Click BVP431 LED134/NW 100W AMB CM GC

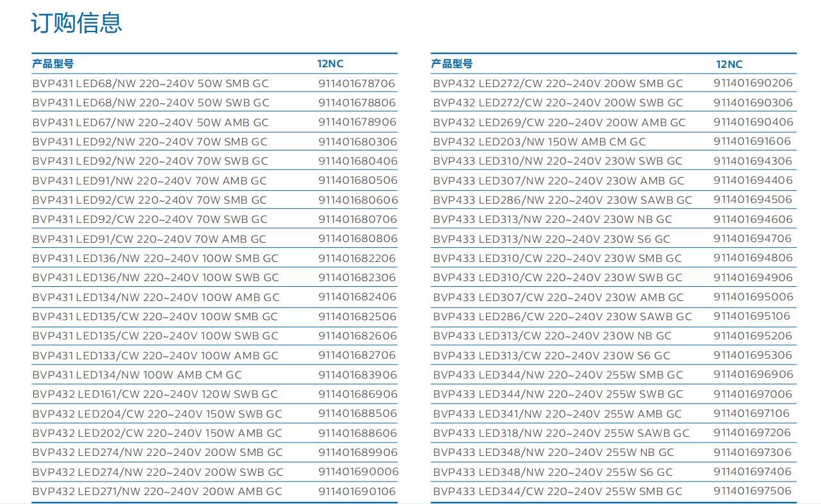137,375
